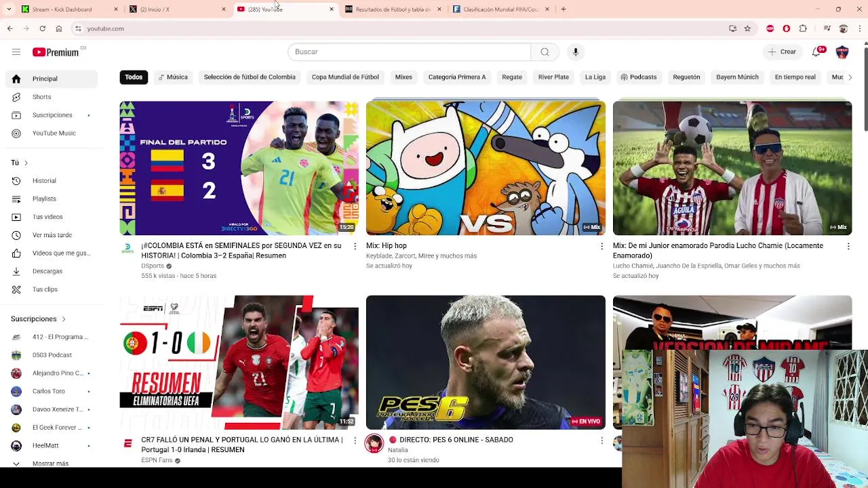Select En tiempo real filter chip
The height and width of the screenshot is (488, 868).
tap(795, 77)
